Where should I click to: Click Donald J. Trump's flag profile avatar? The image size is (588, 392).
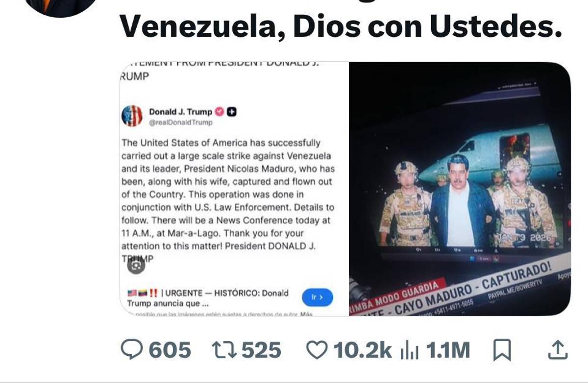132,116
